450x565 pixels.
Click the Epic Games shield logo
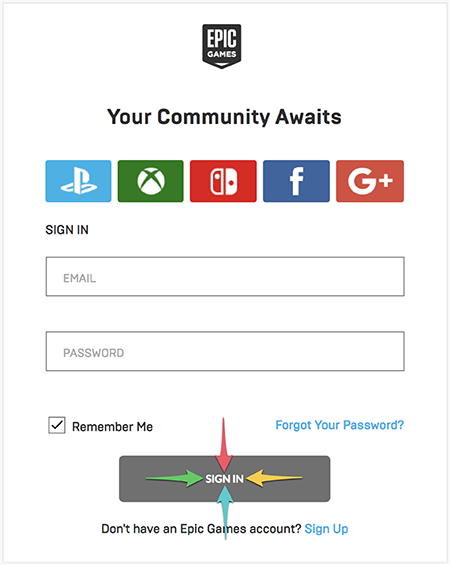tap(222, 46)
